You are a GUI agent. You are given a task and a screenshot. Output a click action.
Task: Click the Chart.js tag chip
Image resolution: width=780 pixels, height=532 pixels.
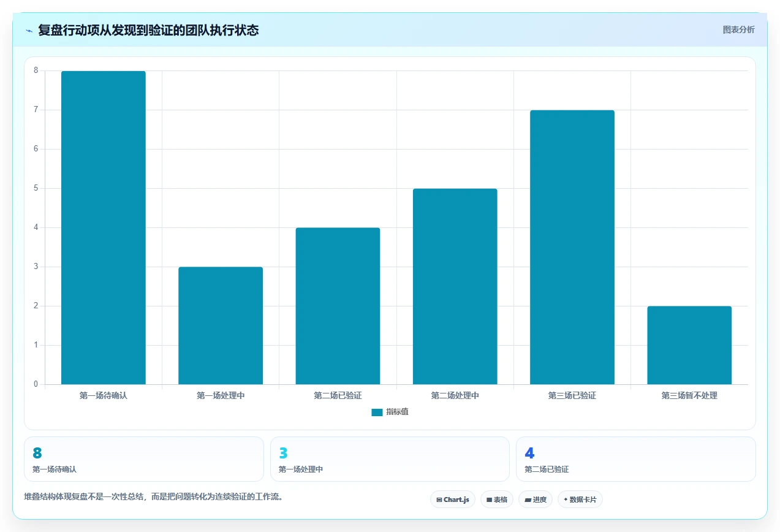point(453,500)
